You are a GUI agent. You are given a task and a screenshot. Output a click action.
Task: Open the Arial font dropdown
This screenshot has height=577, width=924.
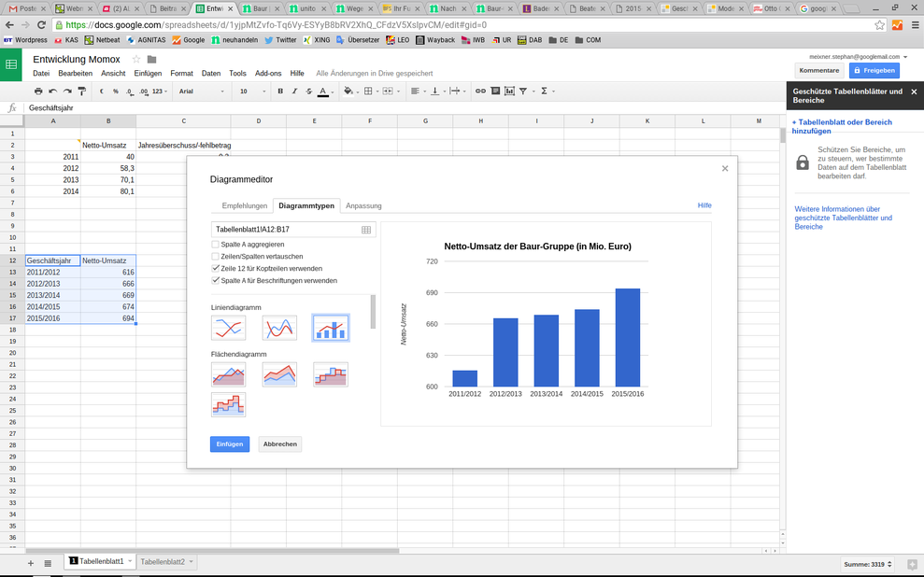point(202,91)
